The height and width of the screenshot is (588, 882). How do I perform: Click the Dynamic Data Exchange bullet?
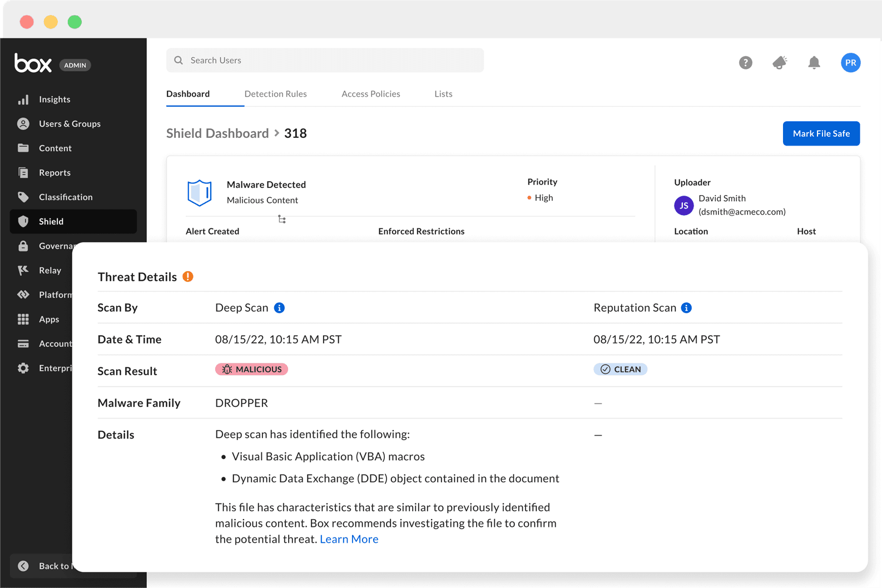(x=395, y=479)
